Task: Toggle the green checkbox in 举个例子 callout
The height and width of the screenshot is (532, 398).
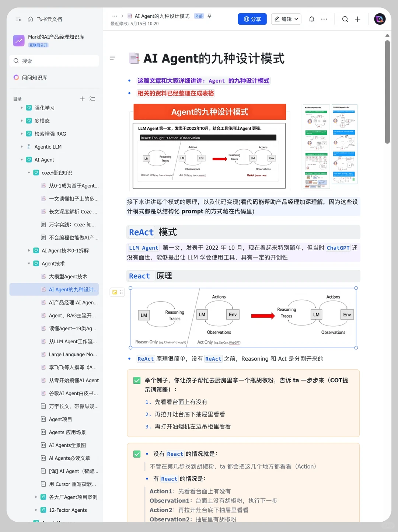Action: 137,380
